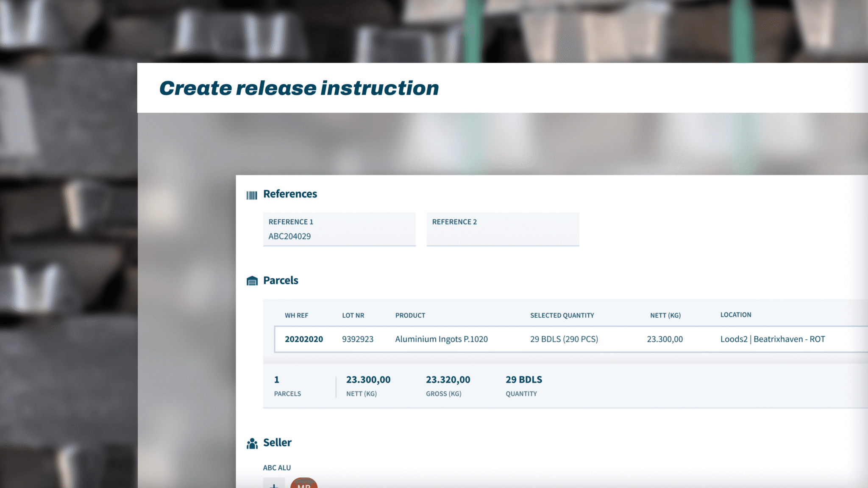
Task: Click the Seller people icon
Action: (x=252, y=444)
